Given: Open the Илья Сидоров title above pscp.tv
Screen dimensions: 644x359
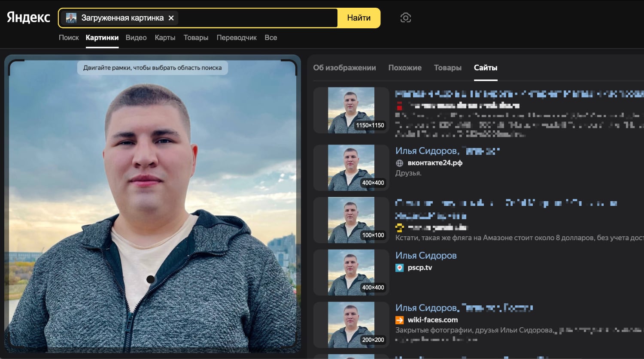Looking at the screenshot, I should 426,256.
